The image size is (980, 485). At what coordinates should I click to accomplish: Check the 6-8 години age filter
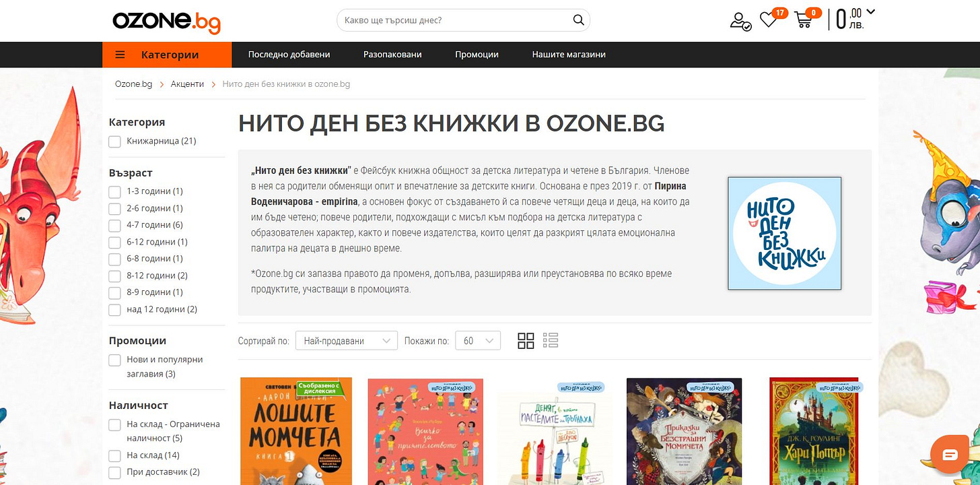pos(114,259)
